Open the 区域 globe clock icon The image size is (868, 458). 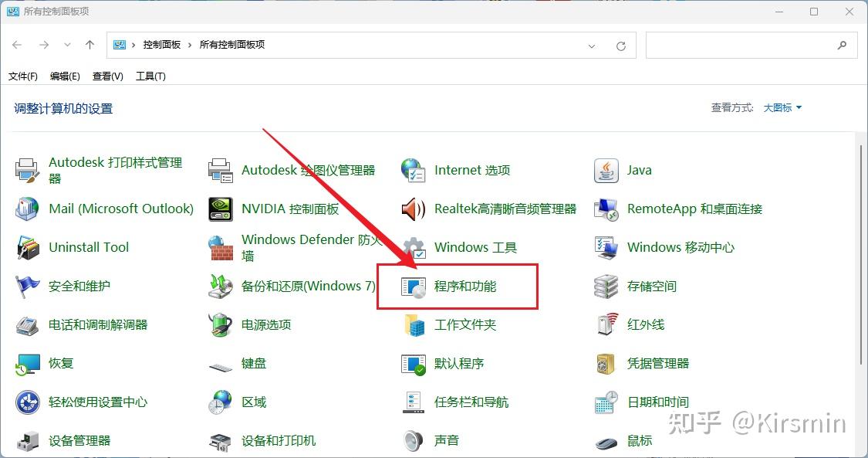click(221, 402)
